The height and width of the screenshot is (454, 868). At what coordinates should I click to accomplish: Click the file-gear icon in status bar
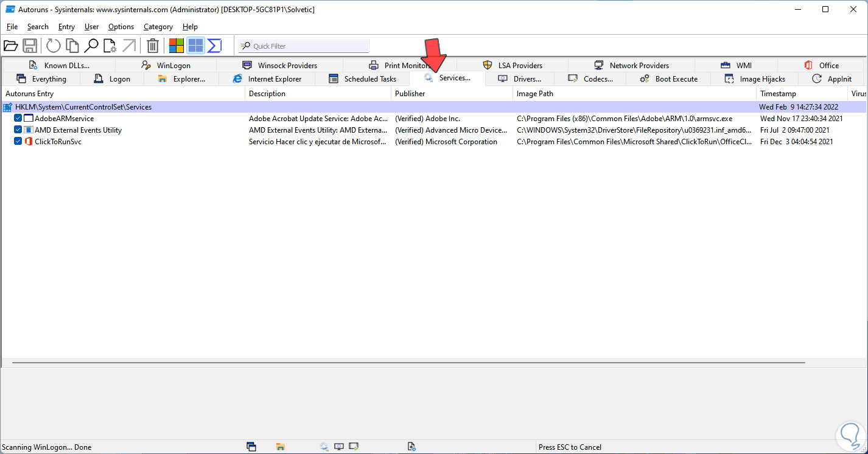point(411,447)
